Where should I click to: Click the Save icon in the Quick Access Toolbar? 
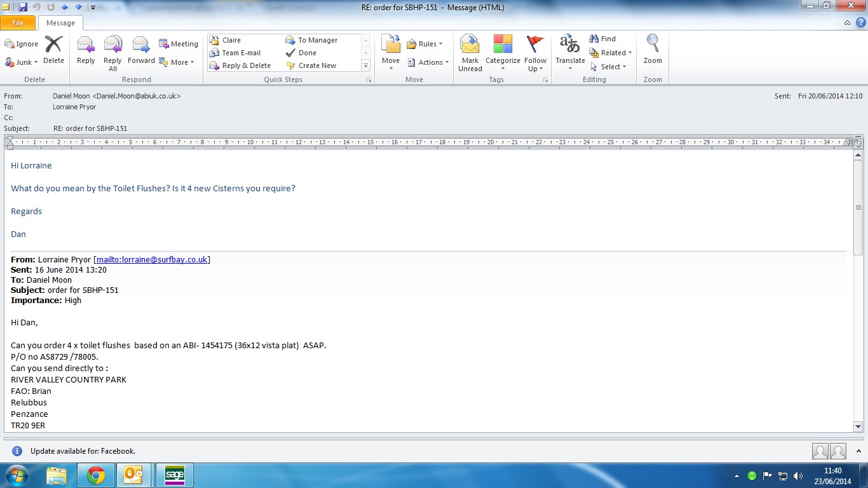pos(23,7)
